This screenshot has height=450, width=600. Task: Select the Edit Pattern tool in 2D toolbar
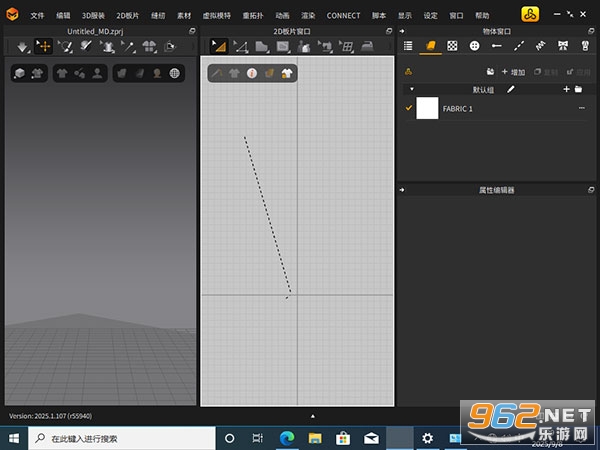(219, 47)
